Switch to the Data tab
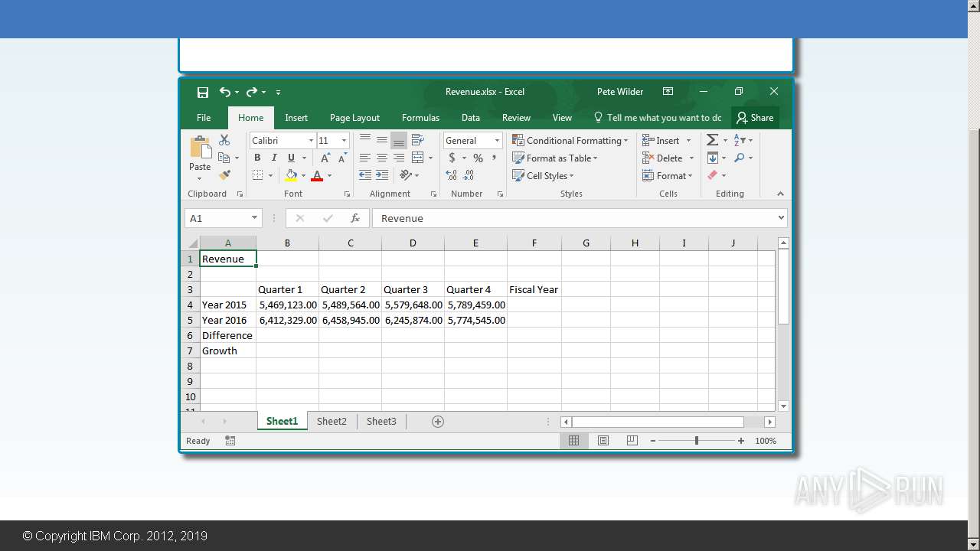The height and width of the screenshot is (551, 980). click(x=471, y=118)
